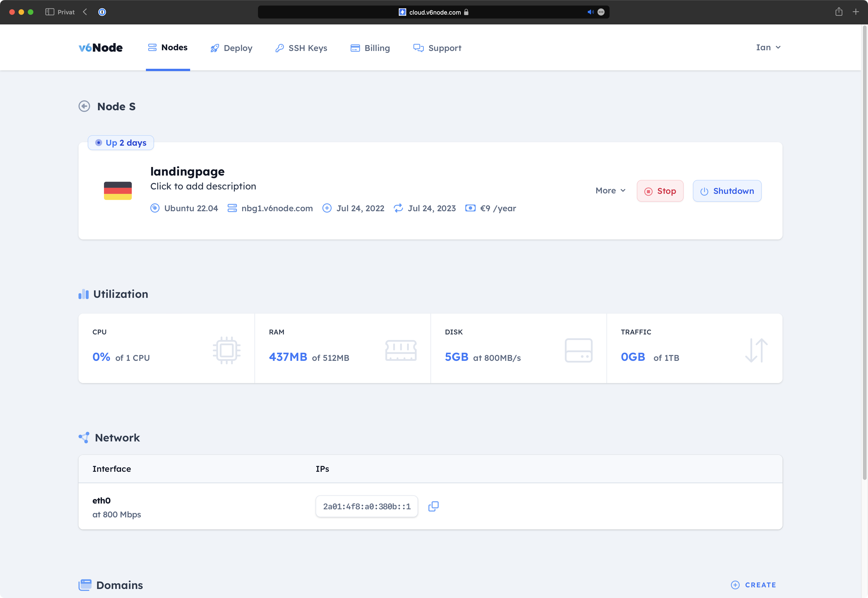This screenshot has height=598, width=868.
Task: Mute the tab audio speaker icon
Action: point(590,12)
